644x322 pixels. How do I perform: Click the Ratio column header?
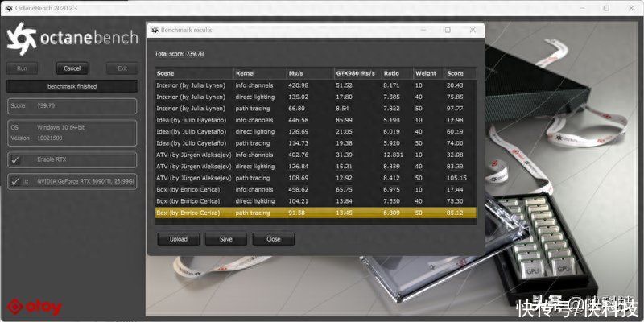point(397,73)
